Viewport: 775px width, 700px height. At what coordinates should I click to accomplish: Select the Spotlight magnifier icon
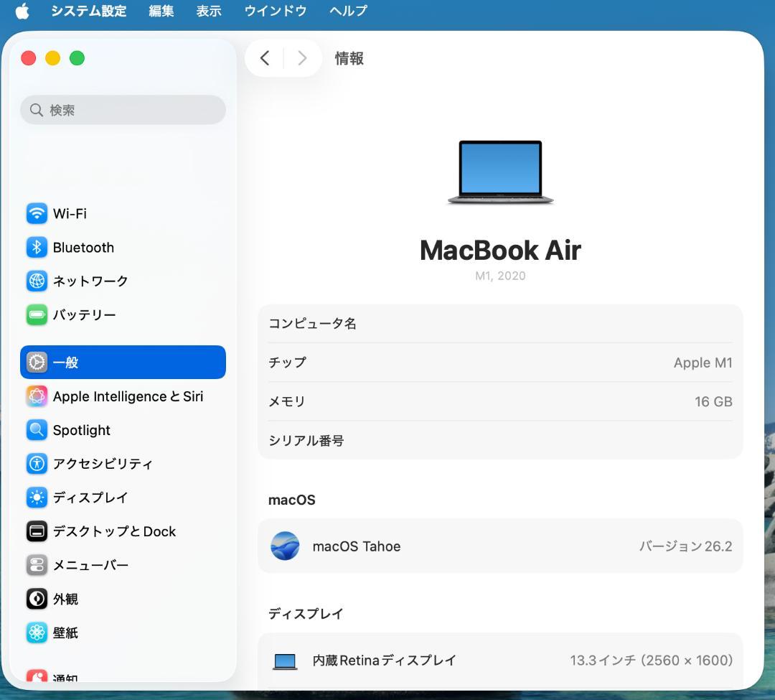click(37, 430)
